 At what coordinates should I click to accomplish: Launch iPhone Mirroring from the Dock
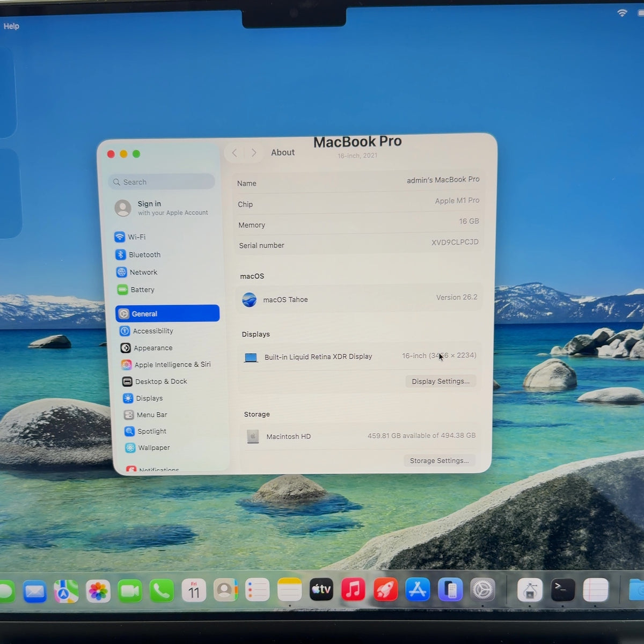pos(450,590)
